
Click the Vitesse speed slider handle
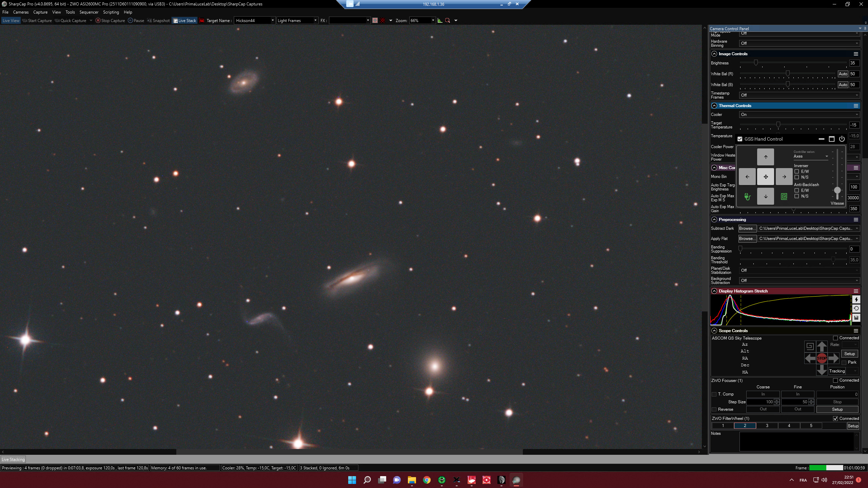click(x=837, y=190)
